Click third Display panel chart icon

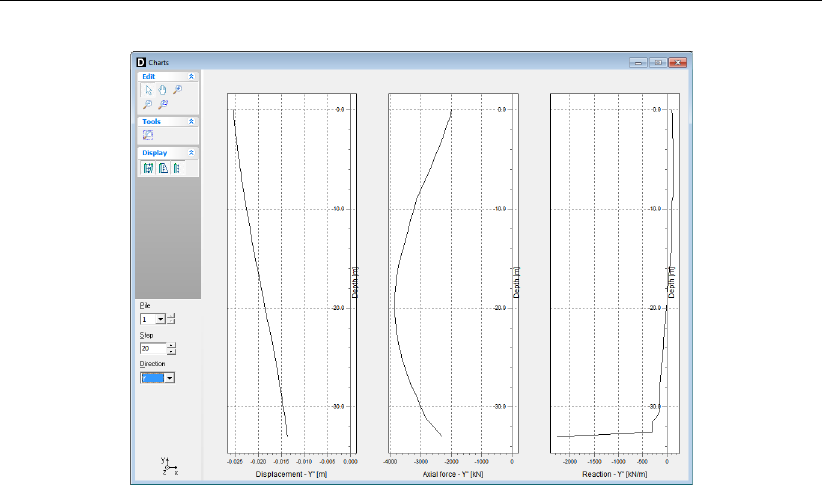[x=176, y=168]
